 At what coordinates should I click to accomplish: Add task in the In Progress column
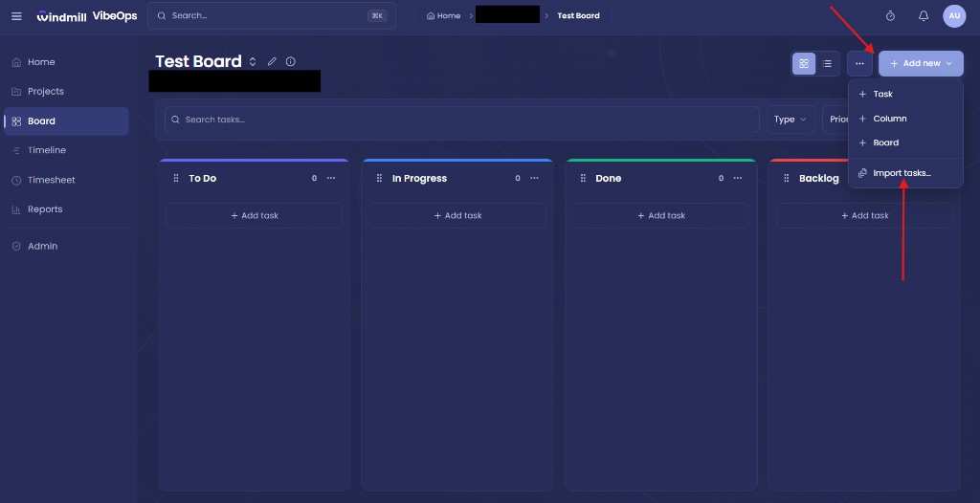tap(457, 215)
